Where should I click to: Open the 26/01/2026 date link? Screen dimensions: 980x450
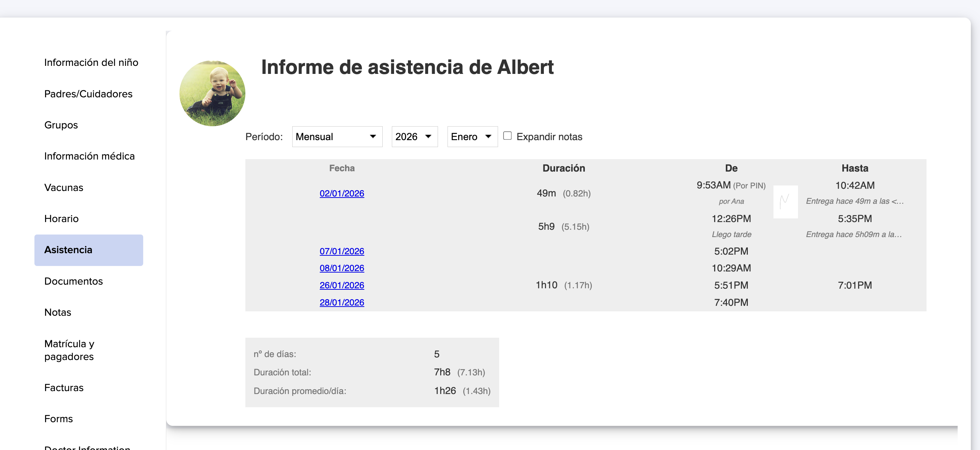(342, 285)
